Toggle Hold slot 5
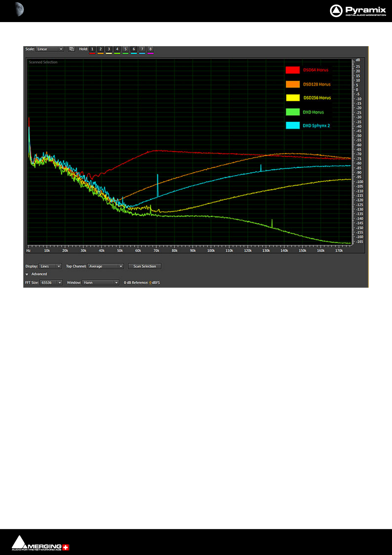This screenshot has height=555, width=392. (126, 49)
